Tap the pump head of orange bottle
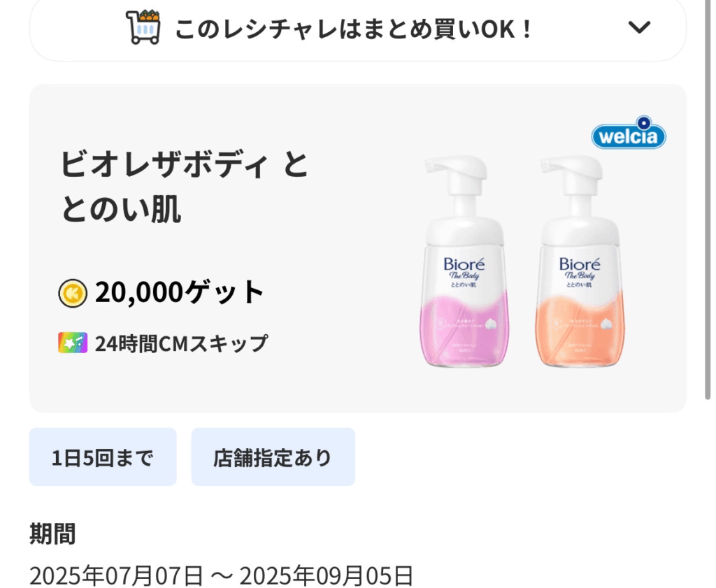This screenshot has width=716, height=588. click(571, 173)
